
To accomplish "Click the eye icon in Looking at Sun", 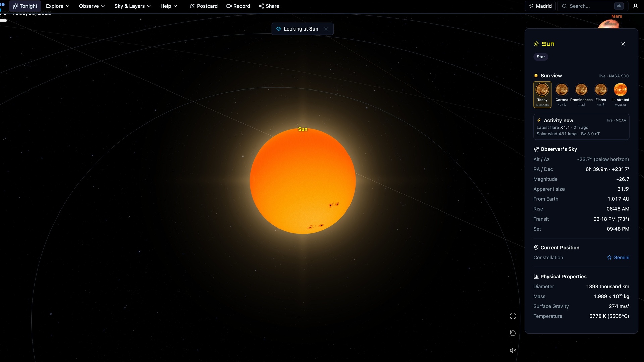I will pos(279,29).
